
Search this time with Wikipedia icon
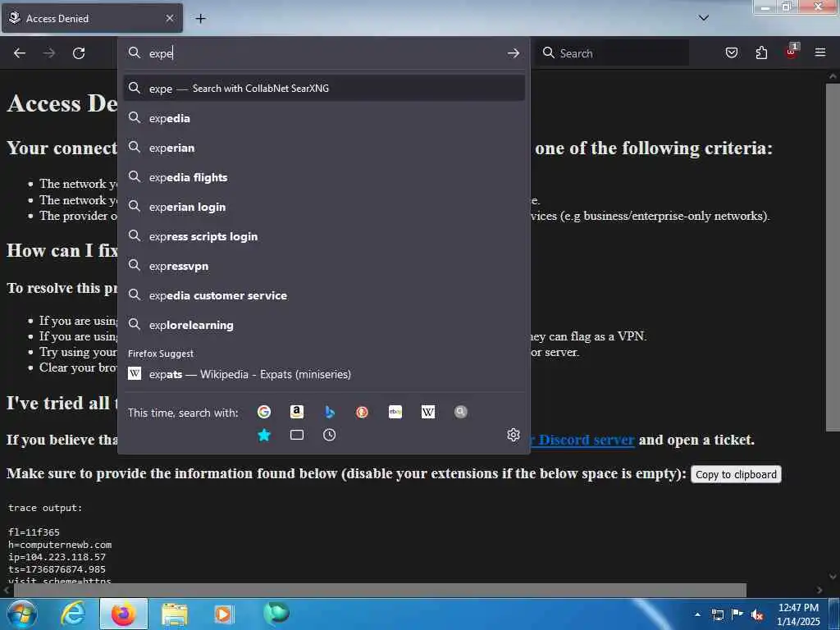click(x=427, y=412)
